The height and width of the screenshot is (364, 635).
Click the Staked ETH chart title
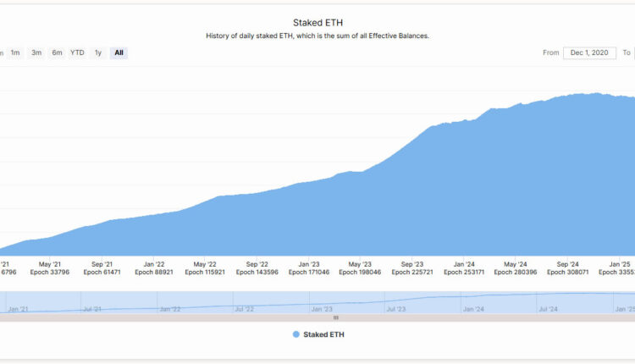coord(317,22)
